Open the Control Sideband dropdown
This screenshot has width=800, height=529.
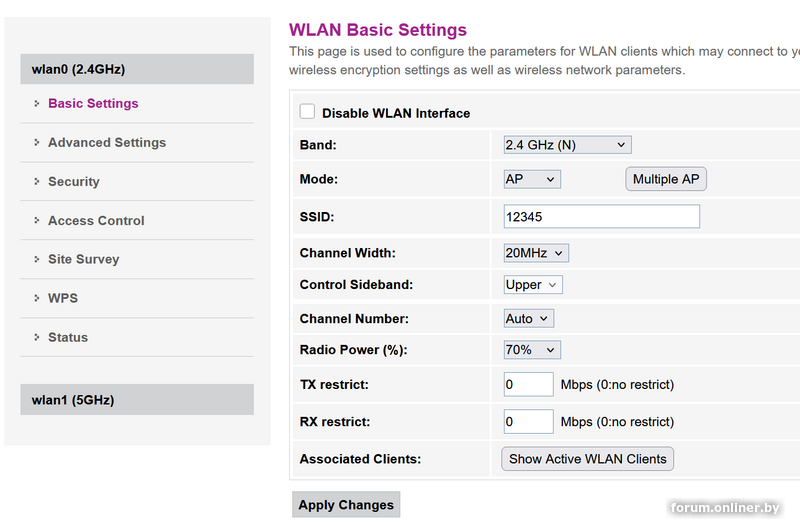coord(533,285)
